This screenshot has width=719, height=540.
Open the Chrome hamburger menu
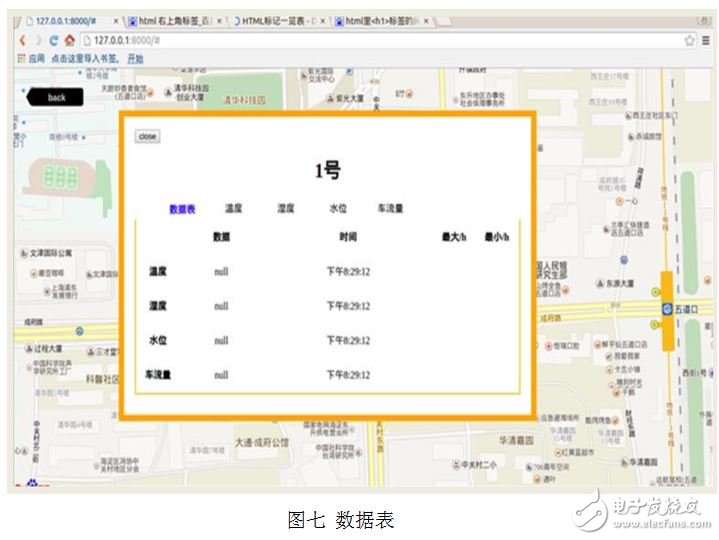point(704,40)
